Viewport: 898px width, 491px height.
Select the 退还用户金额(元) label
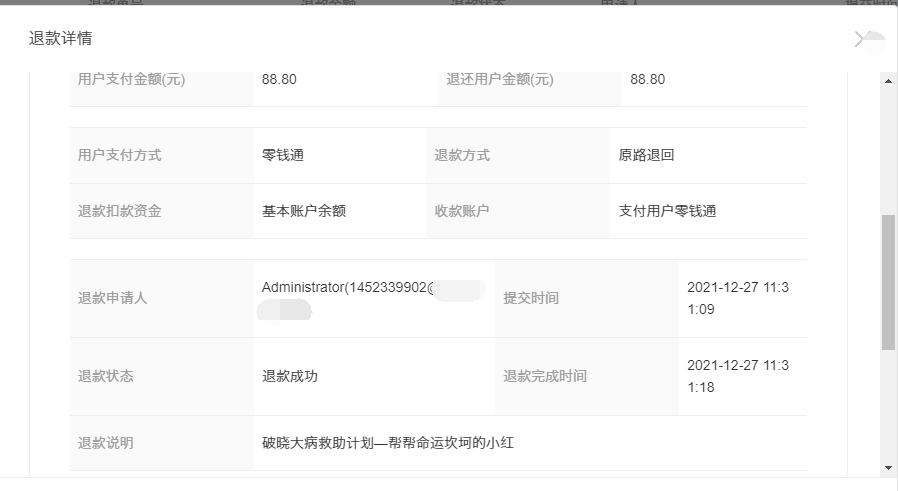click(x=499, y=79)
